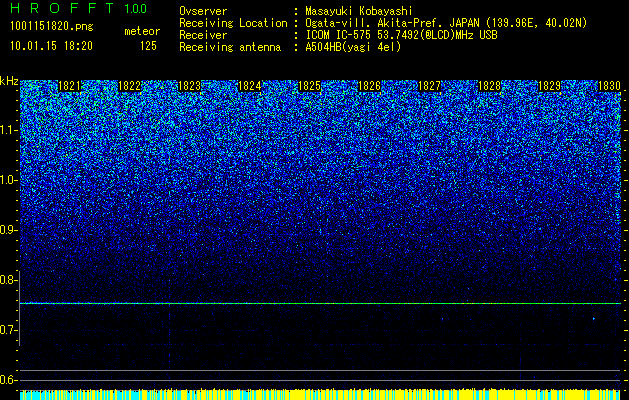The width and height of the screenshot is (629, 400).
Task: Click the 0.9 kHz axis label
Action: point(8,230)
